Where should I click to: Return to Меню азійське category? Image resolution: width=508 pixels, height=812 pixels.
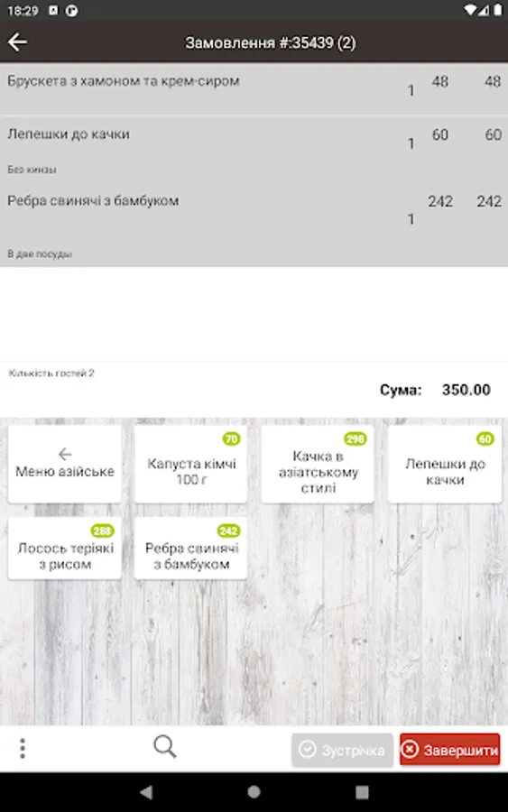coord(65,464)
